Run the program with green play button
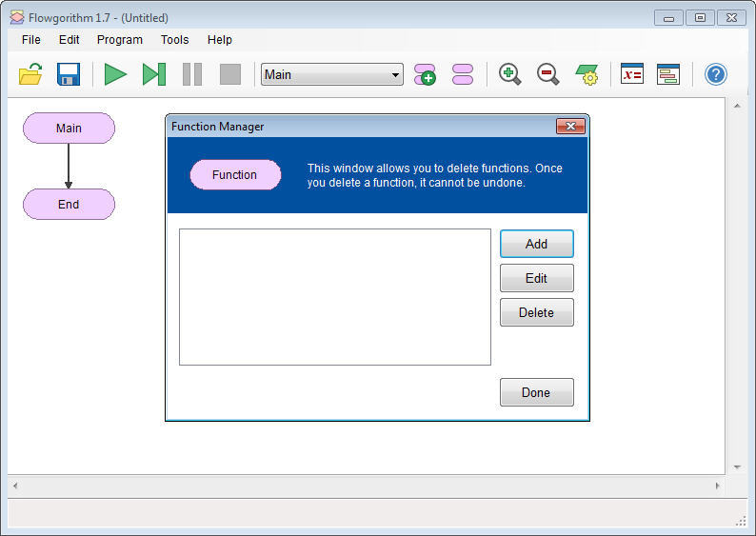Viewport: 756px width, 536px height. (115, 74)
